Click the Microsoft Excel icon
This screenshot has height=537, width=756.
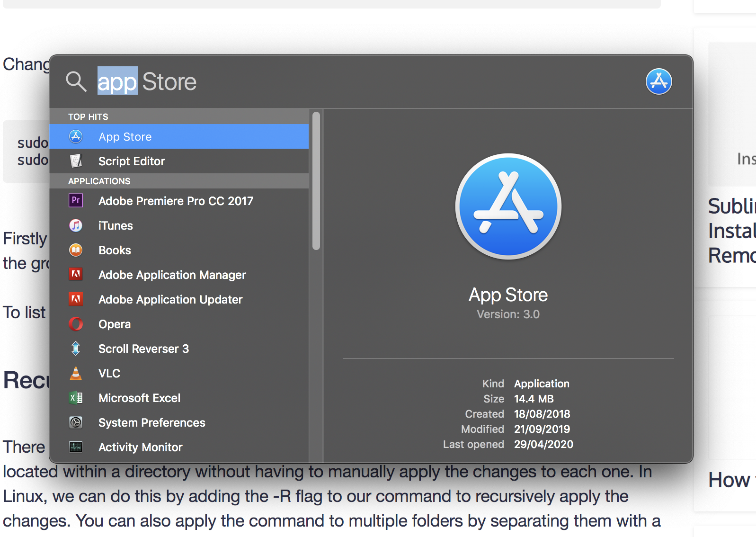(x=76, y=398)
